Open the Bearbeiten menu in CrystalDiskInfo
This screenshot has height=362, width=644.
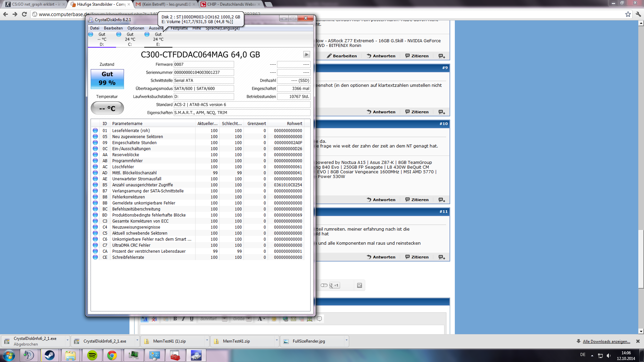[113, 28]
